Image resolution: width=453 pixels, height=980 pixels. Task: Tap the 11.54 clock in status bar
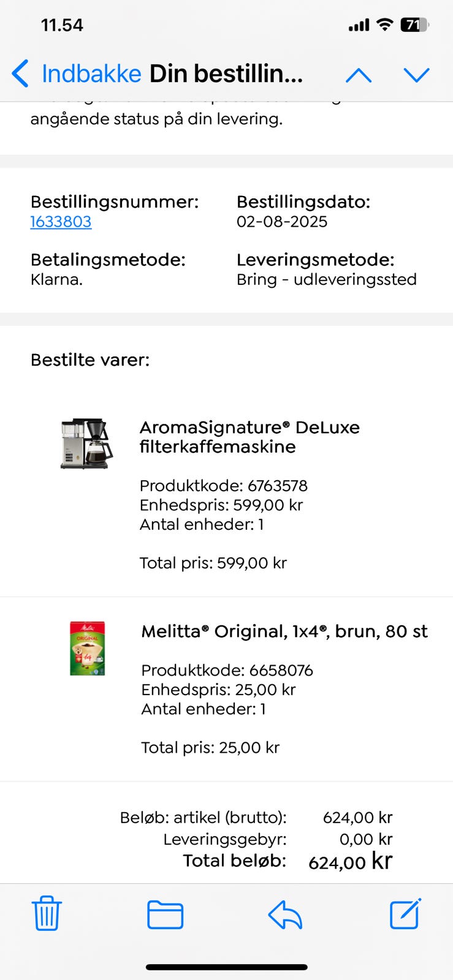[x=62, y=25]
